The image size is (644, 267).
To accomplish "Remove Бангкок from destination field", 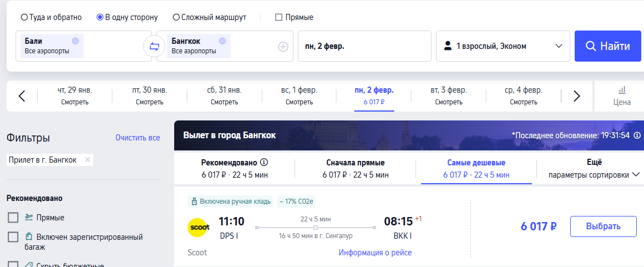I will point(222,41).
